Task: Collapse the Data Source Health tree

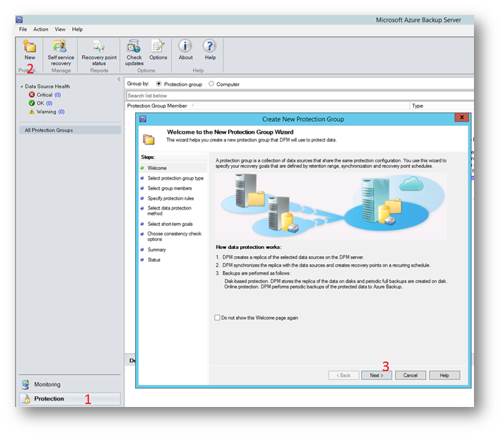Action: pos(21,87)
